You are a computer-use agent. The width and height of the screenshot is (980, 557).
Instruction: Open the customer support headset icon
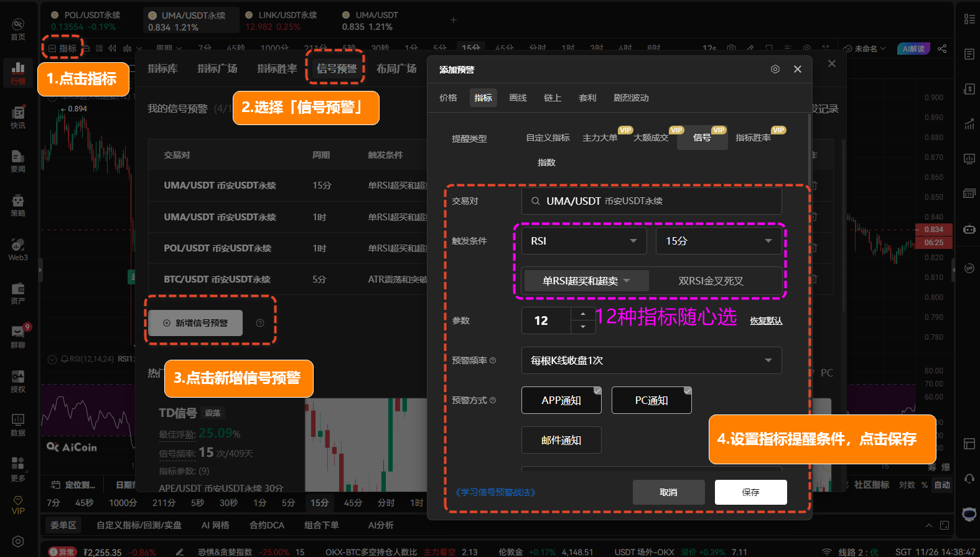click(x=969, y=479)
